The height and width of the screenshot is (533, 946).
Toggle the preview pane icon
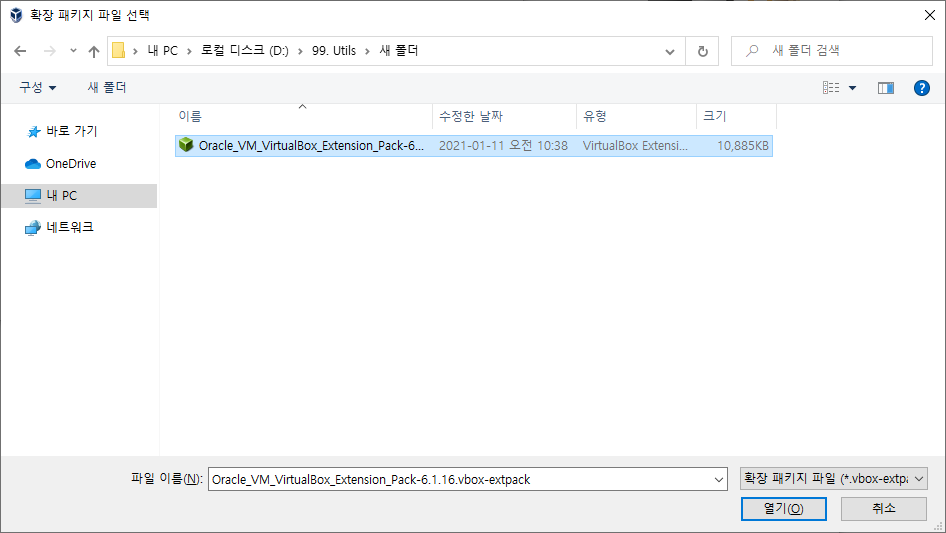point(886,88)
